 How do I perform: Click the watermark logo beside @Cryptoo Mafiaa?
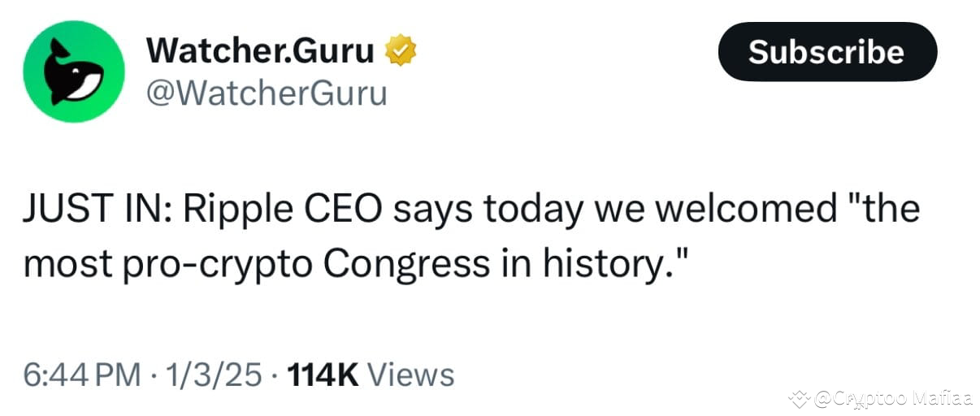pyautogui.click(x=800, y=398)
